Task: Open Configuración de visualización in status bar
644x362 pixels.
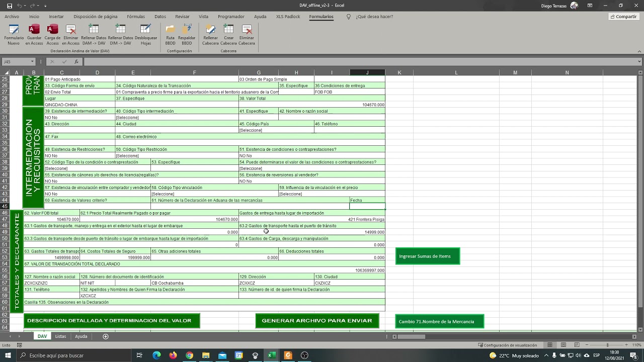Action: click(507, 345)
